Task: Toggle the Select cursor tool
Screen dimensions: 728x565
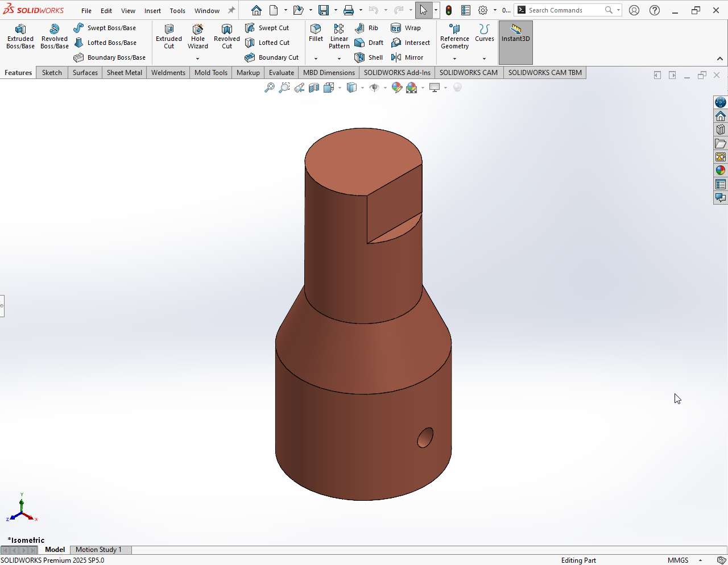Action: pyautogui.click(x=423, y=10)
